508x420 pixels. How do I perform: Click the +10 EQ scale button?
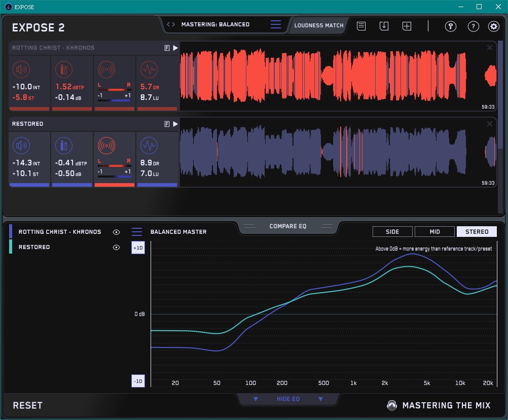138,248
